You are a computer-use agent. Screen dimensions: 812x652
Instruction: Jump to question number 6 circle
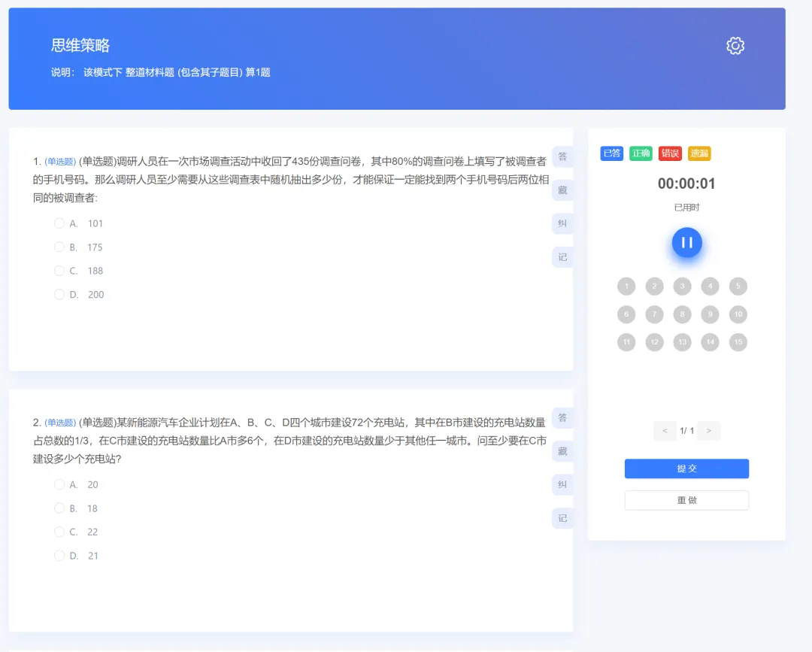coord(626,314)
